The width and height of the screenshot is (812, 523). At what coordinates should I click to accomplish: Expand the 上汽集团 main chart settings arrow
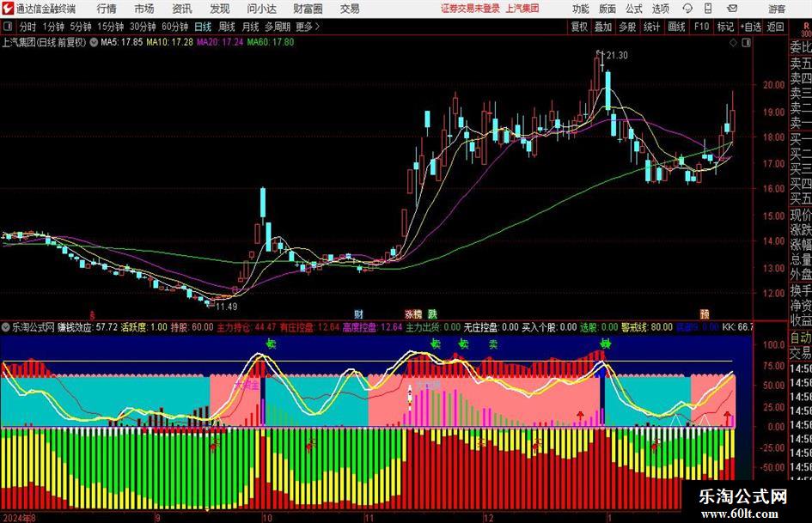point(93,42)
